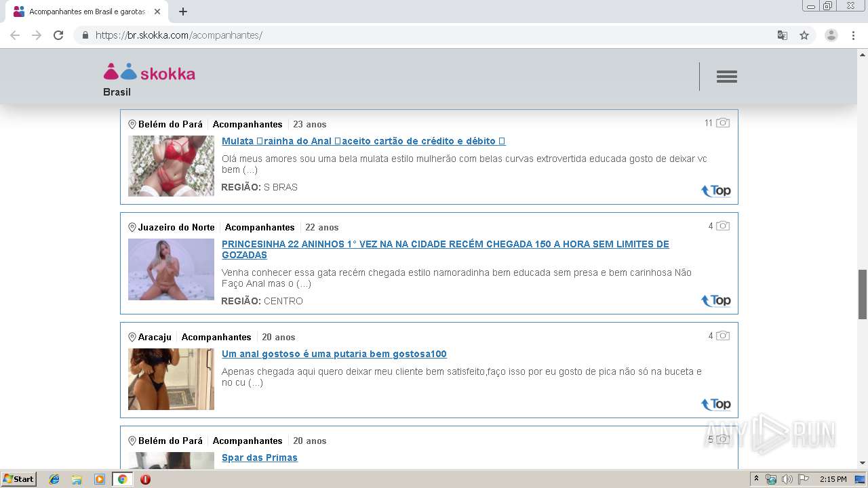Click the Chrome taskbar icon
868x488 pixels.
pos(122,479)
